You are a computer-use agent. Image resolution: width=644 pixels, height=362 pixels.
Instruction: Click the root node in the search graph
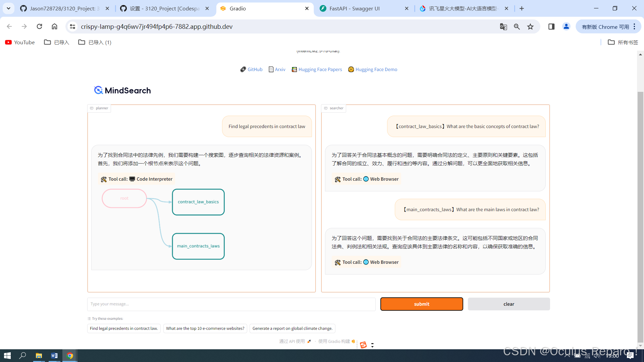(x=124, y=198)
